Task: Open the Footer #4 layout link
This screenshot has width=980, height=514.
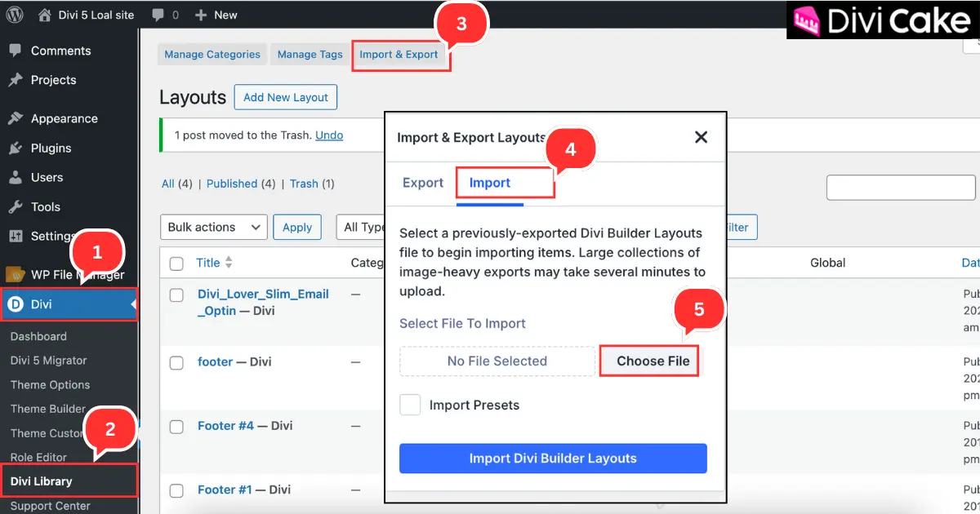Action: point(226,426)
